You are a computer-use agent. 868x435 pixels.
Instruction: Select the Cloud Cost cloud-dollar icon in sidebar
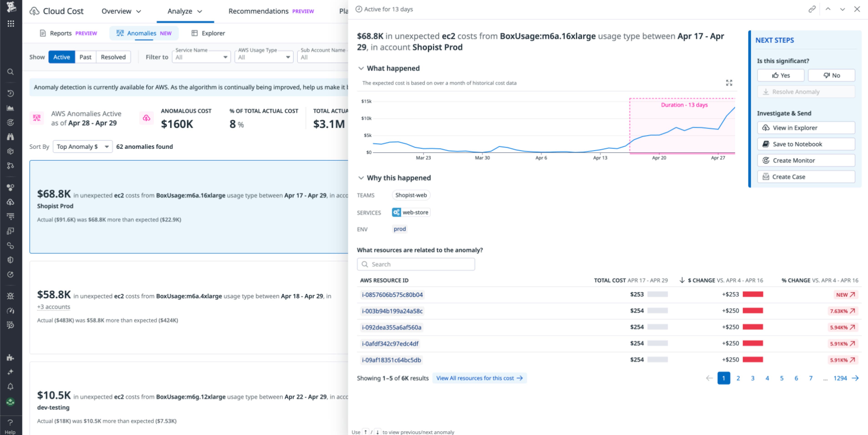tap(10, 202)
